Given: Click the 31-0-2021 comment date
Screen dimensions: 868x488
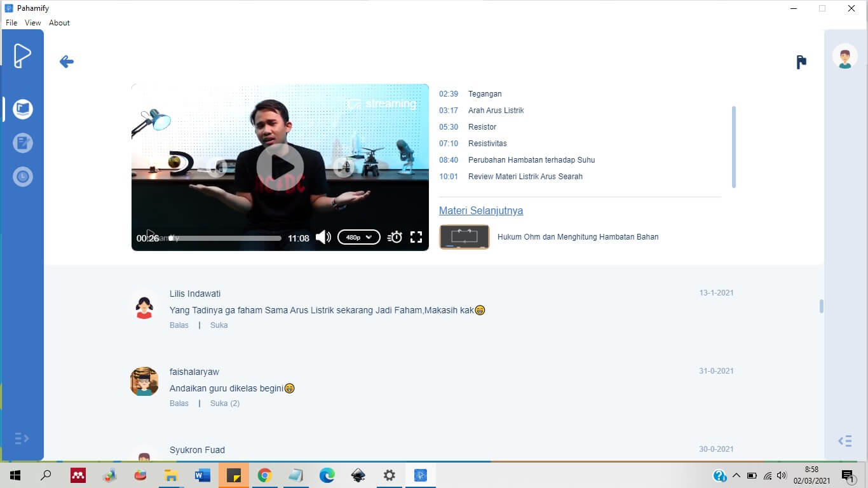Looking at the screenshot, I should [716, 371].
